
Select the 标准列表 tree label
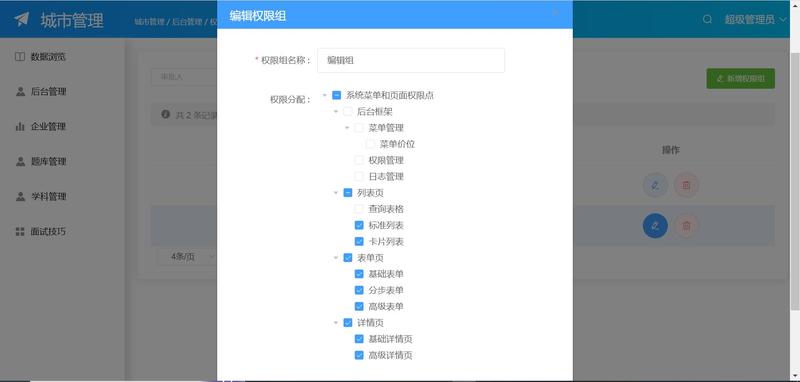pyautogui.click(x=386, y=225)
